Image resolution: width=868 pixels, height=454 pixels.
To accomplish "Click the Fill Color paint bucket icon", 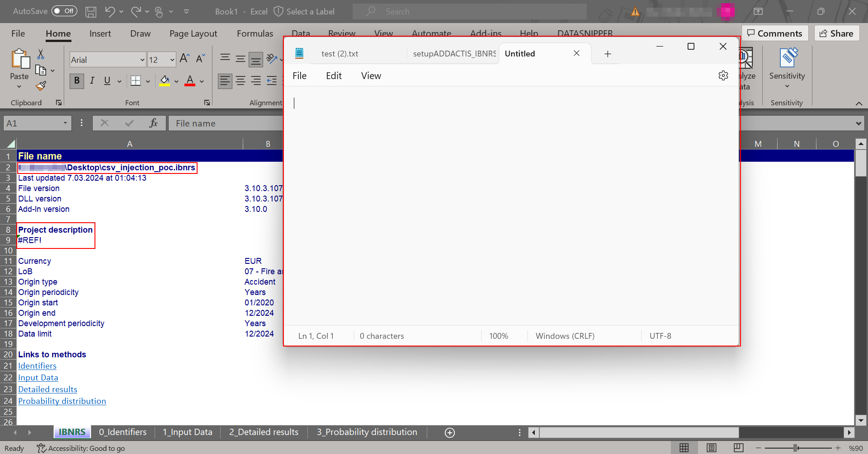I will pos(165,81).
